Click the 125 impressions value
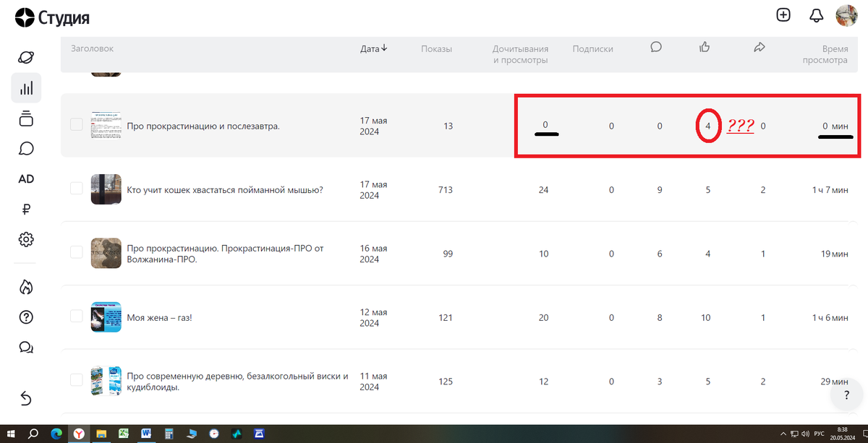The width and height of the screenshot is (868, 443). click(x=446, y=381)
